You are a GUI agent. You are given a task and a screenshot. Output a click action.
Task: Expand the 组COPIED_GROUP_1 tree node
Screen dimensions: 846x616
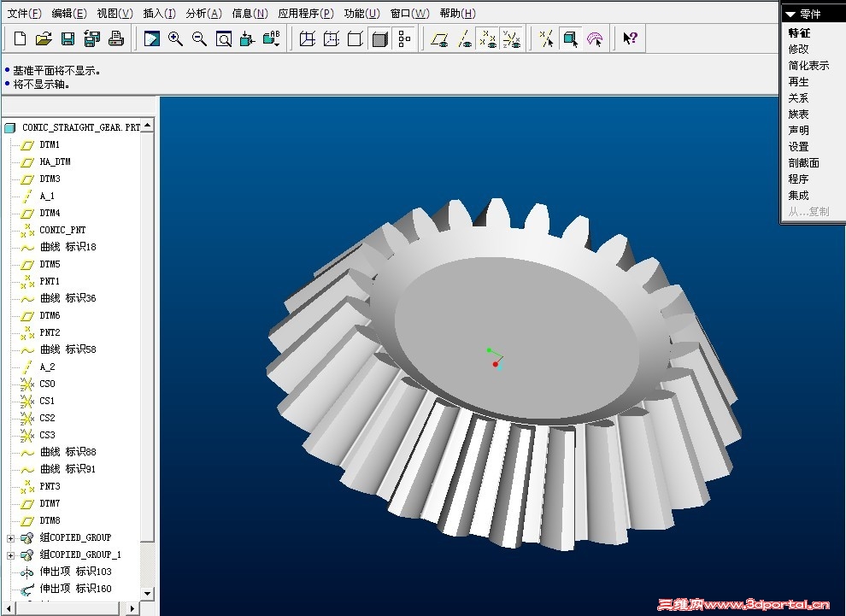pos(10,555)
